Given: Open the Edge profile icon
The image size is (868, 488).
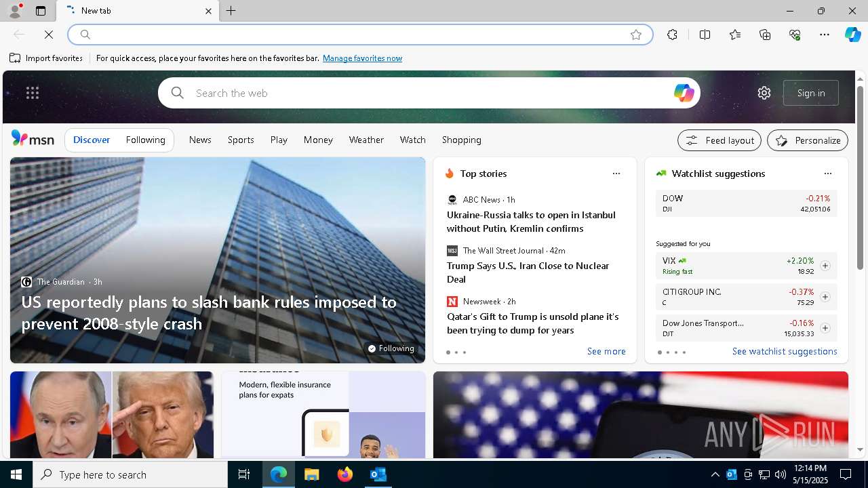Looking at the screenshot, I should click(x=14, y=11).
